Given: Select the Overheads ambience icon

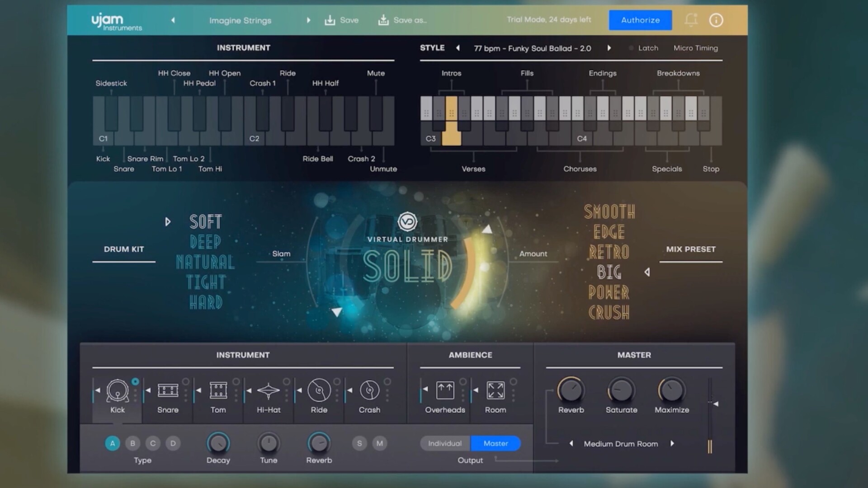Looking at the screenshot, I should click(445, 390).
